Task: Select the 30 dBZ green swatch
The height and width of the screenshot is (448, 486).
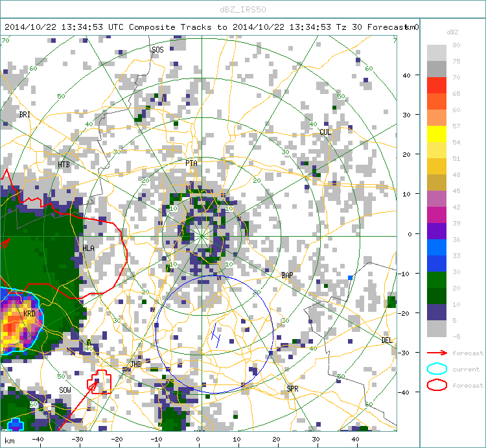Action: tap(436, 279)
